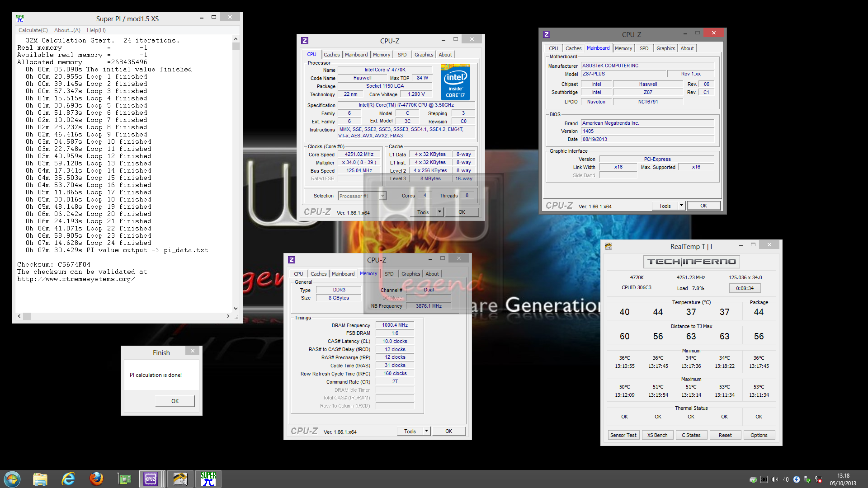Open the monitor-like app in taskbar
Viewport: 868px width, 488px height.
pos(124,479)
